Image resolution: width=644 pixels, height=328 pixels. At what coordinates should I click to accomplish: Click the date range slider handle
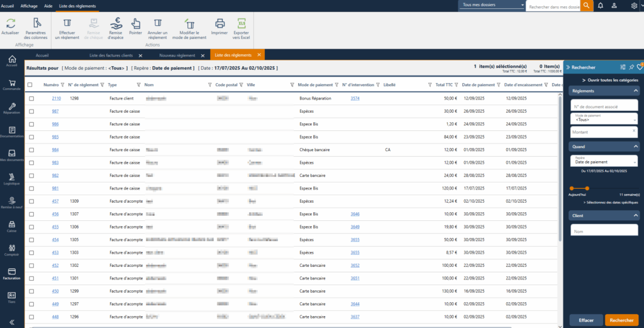[x=587, y=188]
